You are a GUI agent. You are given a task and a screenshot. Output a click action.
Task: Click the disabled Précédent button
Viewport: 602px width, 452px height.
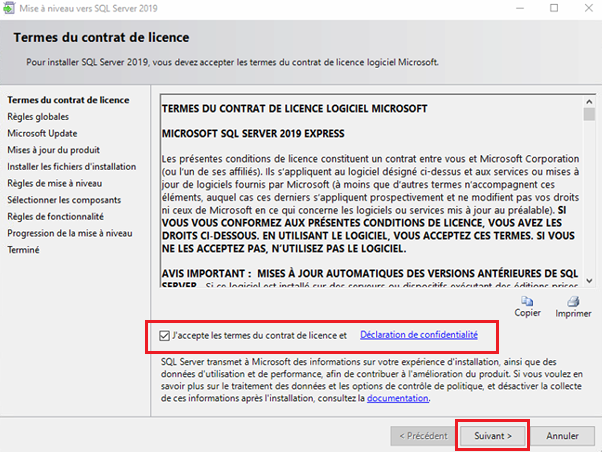[x=424, y=436]
